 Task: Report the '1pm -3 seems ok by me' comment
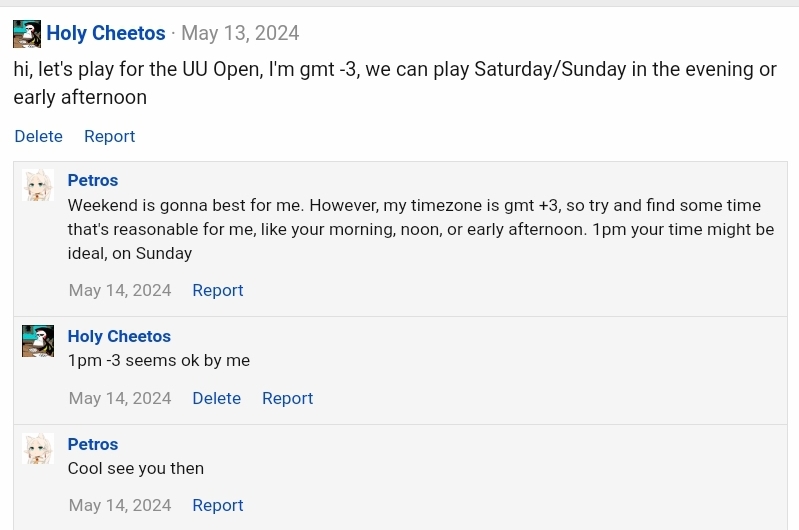pos(287,398)
